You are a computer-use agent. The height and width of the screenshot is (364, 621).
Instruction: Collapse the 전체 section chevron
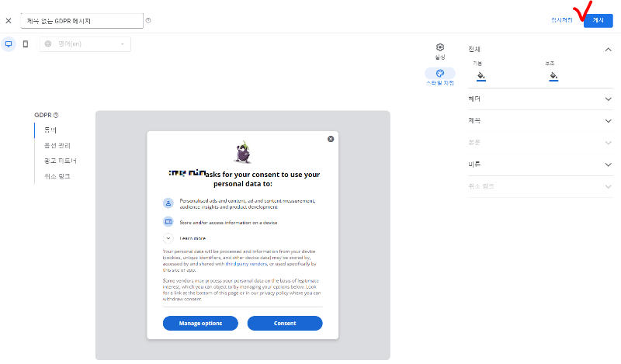click(608, 50)
